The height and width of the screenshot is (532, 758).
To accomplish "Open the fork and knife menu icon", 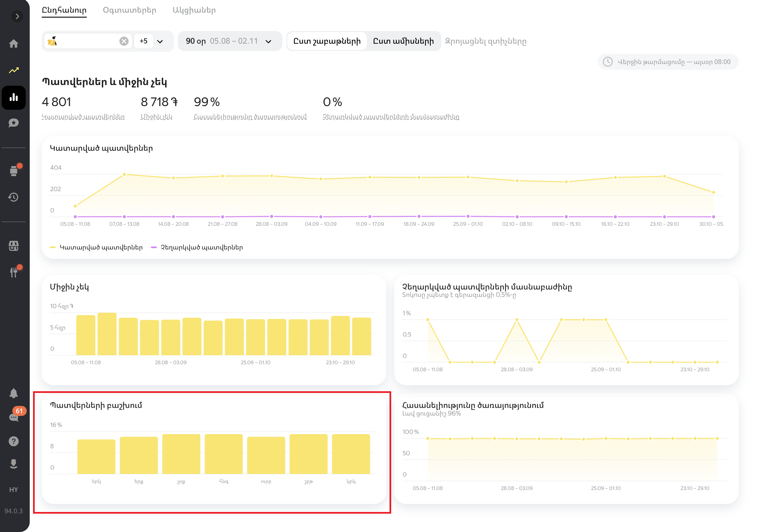I will tap(14, 272).
